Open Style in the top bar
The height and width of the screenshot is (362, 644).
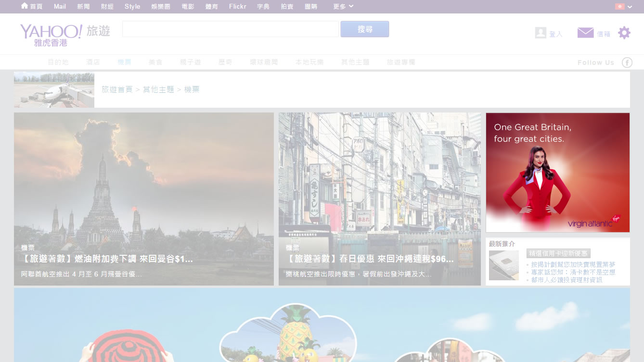tap(132, 6)
